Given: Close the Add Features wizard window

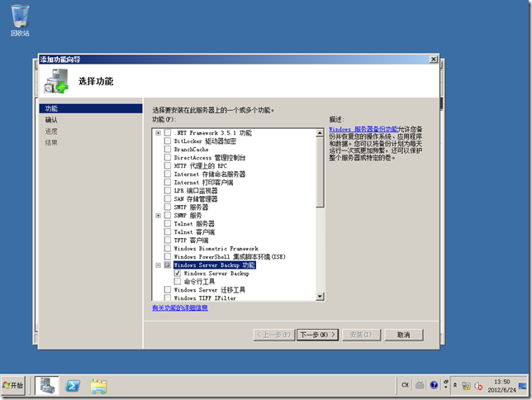Looking at the screenshot, I should [433, 59].
